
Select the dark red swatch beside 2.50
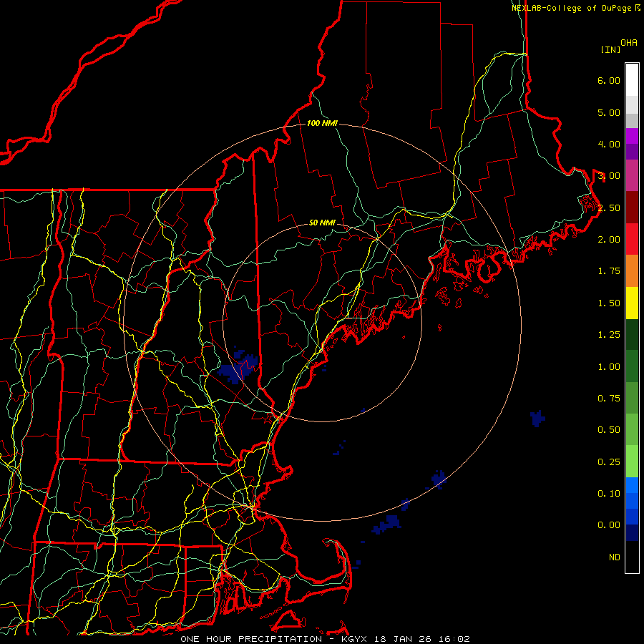click(x=632, y=208)
